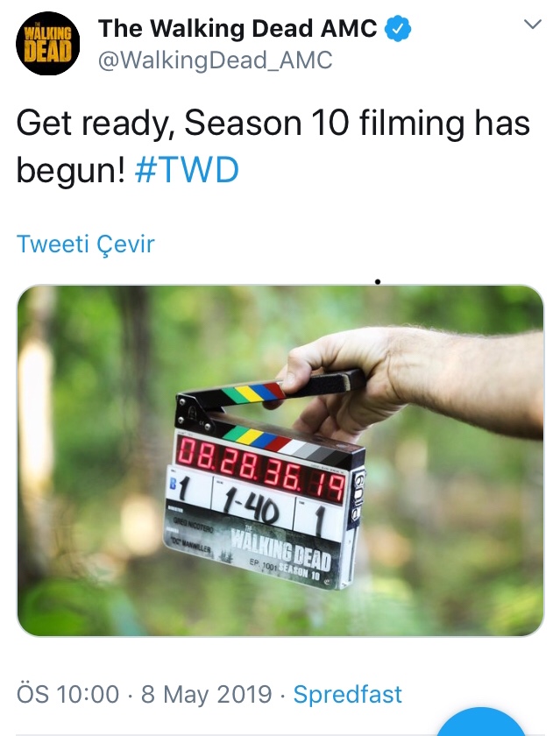Click the colored stripes on clapper stick

pos(253,393)
